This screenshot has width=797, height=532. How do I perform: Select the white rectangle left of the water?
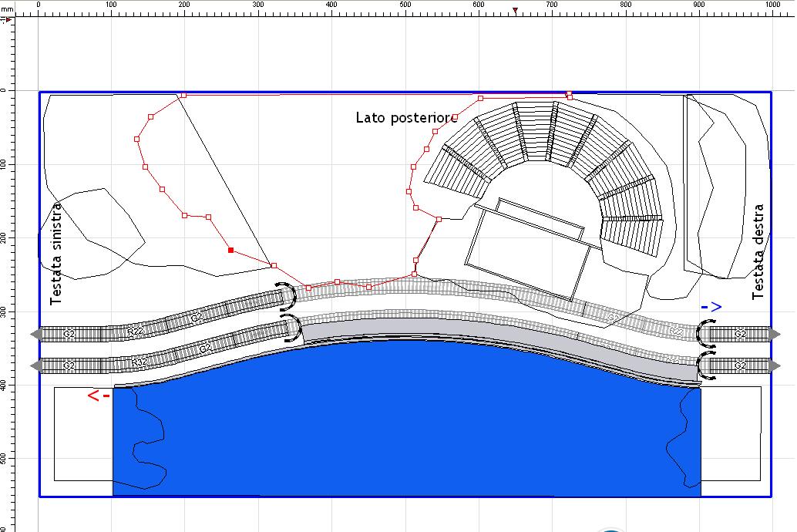click(x=83, y=434)
